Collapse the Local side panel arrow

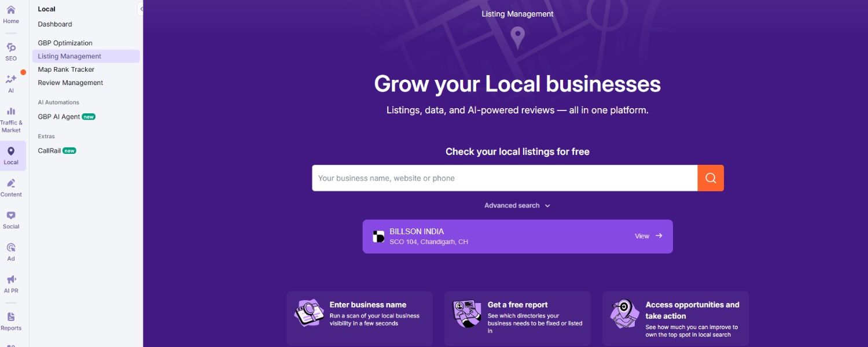(x=141, y=9)
